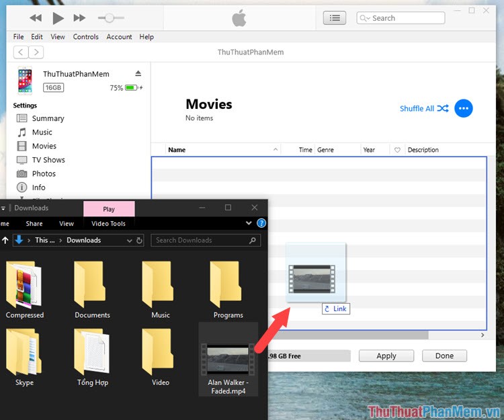Go forward with the iTunes forward arrow
Image resolution: width=504 pixels, height=420 pixels.
click(x=36, y=52)
